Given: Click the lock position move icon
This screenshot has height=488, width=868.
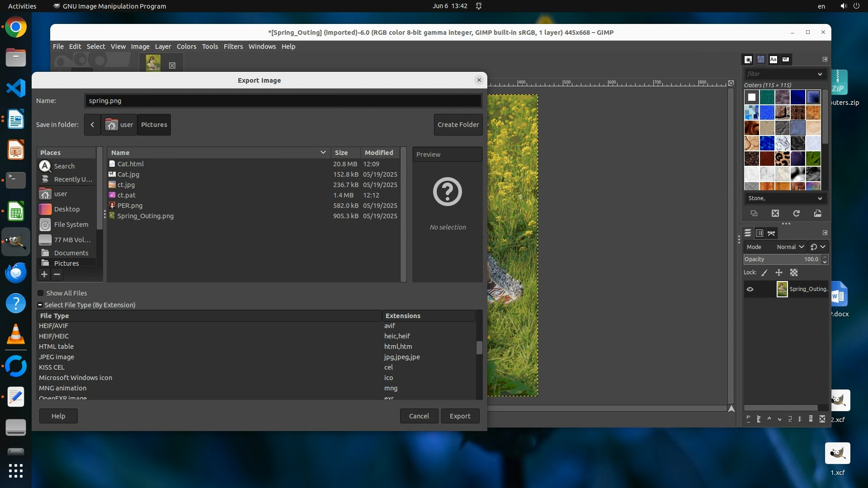Looking at the screenshot, I should pos(779,272).
